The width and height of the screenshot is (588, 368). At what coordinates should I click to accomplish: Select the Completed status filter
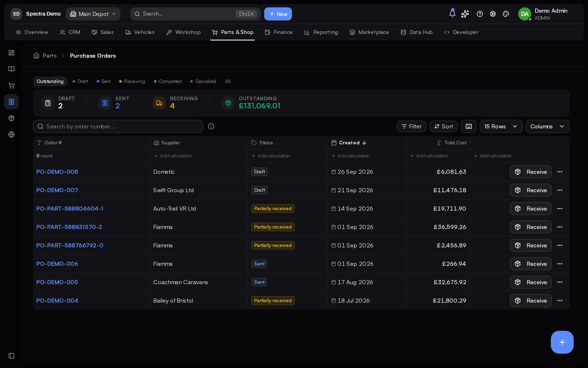(168, 81)
